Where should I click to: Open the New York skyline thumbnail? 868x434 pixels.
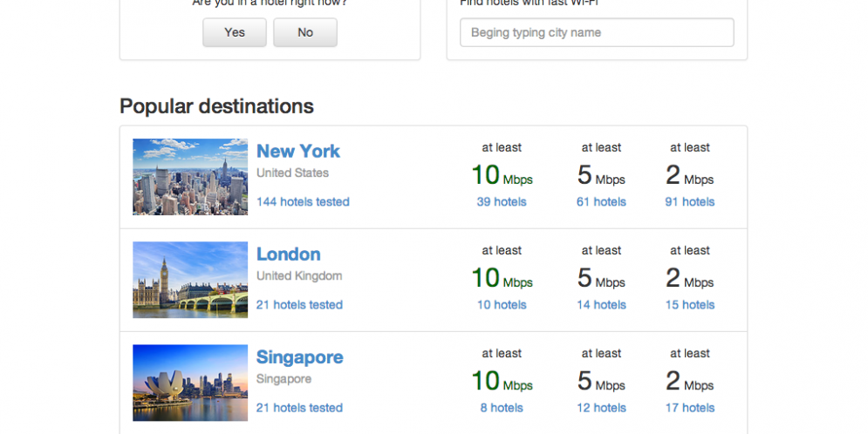click(x=190, y=177)
